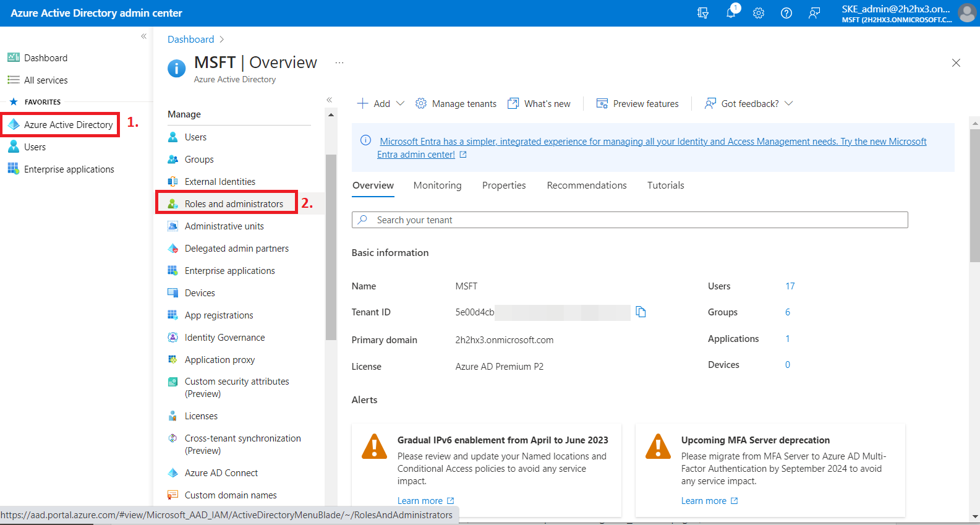980x525 pixels.
Task: Switch to the Monitoring tab
Action: point(437,186)
